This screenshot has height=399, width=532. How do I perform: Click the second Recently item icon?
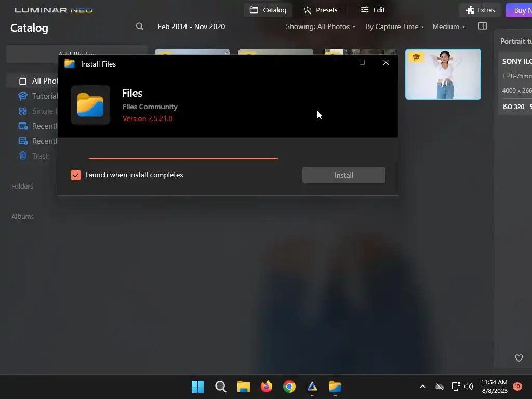point(23,141)
